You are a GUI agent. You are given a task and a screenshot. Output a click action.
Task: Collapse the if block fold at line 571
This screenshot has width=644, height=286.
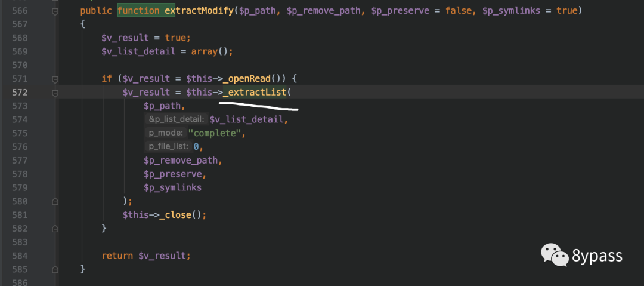point(55,79)
